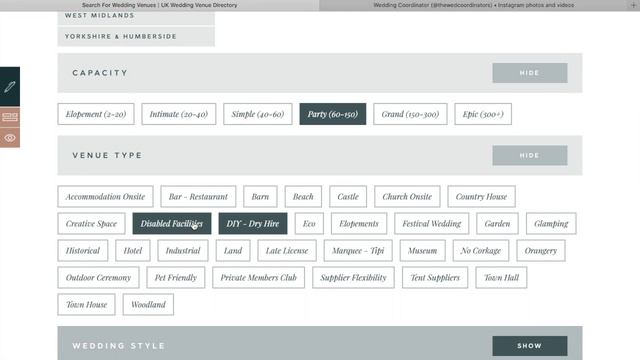Click the layout grid icon in left sidebar
This screenshot has height=360, width=640.
coord(10,117)
